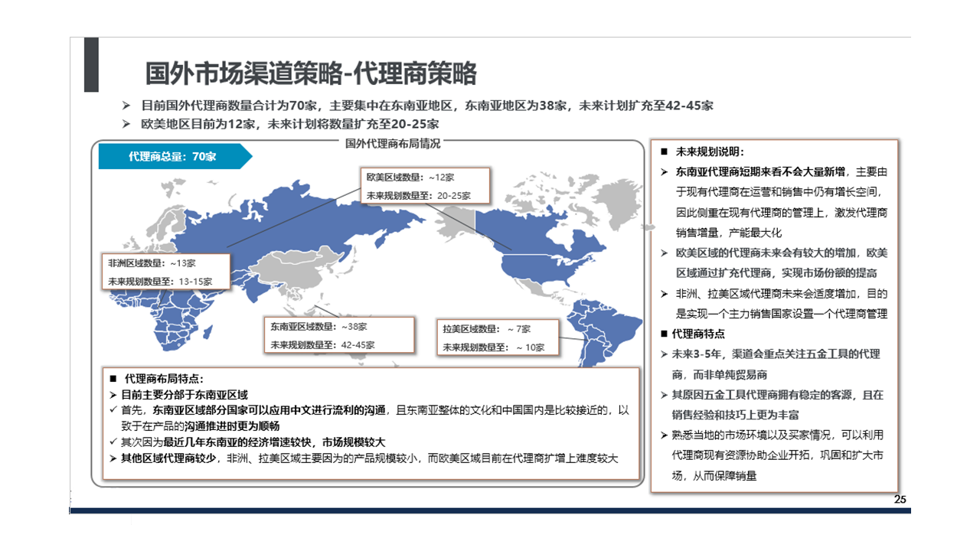Click the slide title 国外市场渠道策略-代理商策略

coord(311,73)
